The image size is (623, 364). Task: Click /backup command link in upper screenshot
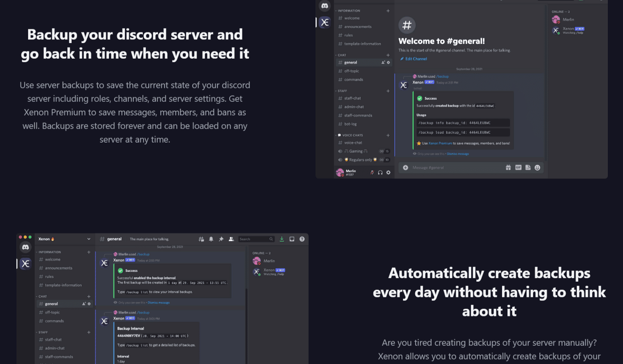tap(442, 76)
